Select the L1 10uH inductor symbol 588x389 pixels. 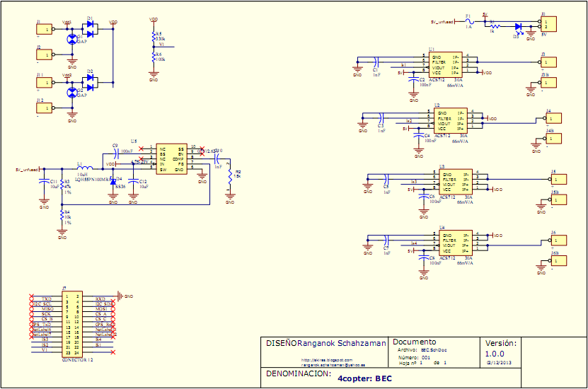tap(83, 170)
